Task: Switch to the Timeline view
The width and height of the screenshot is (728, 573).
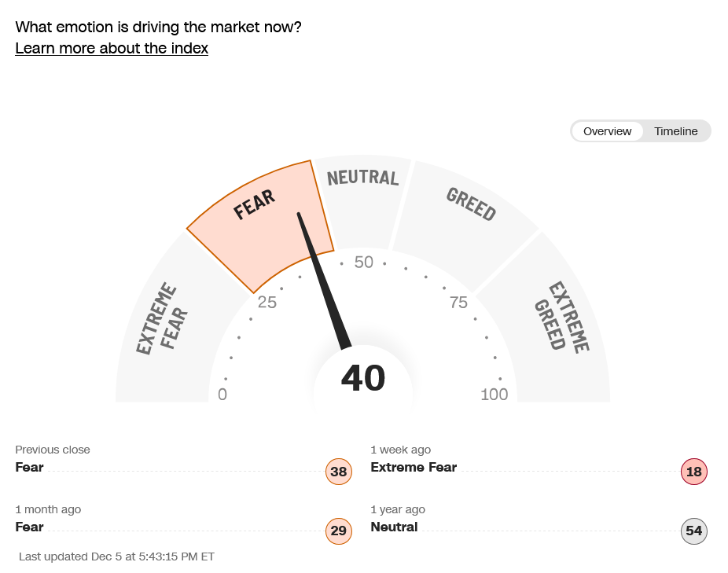Action: (676, 131)
